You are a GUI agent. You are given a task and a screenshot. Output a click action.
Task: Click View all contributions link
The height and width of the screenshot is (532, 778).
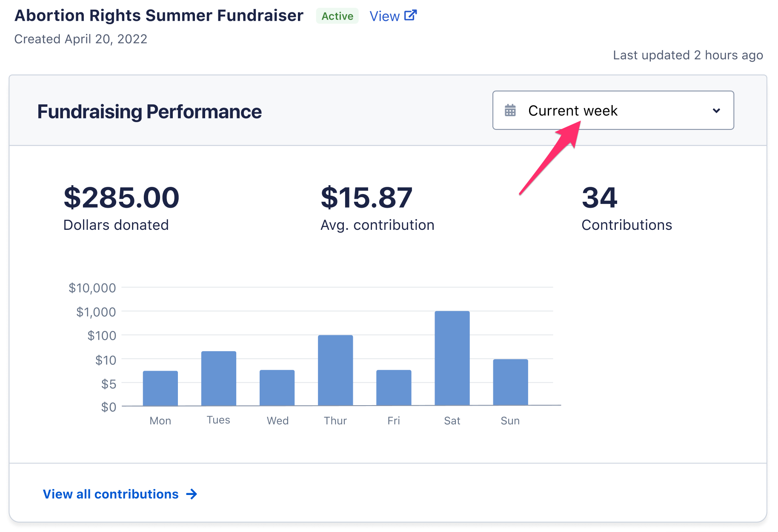[111, 494]
